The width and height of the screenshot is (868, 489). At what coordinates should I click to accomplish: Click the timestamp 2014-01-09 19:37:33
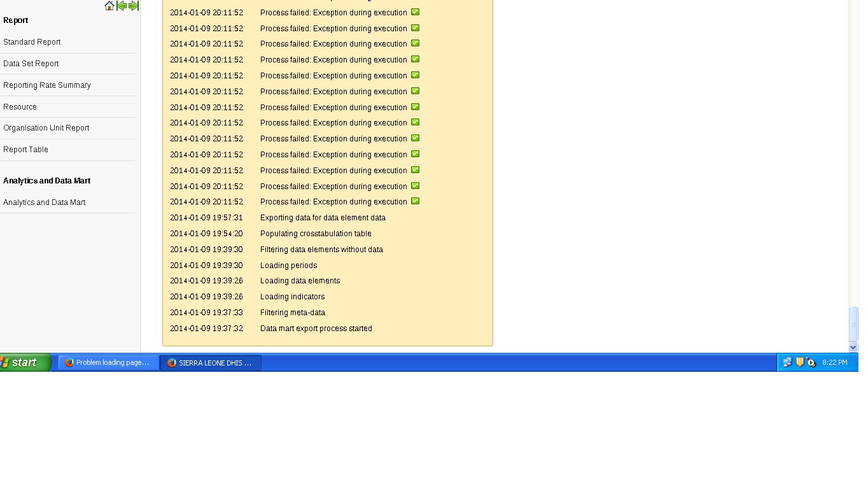206,313
